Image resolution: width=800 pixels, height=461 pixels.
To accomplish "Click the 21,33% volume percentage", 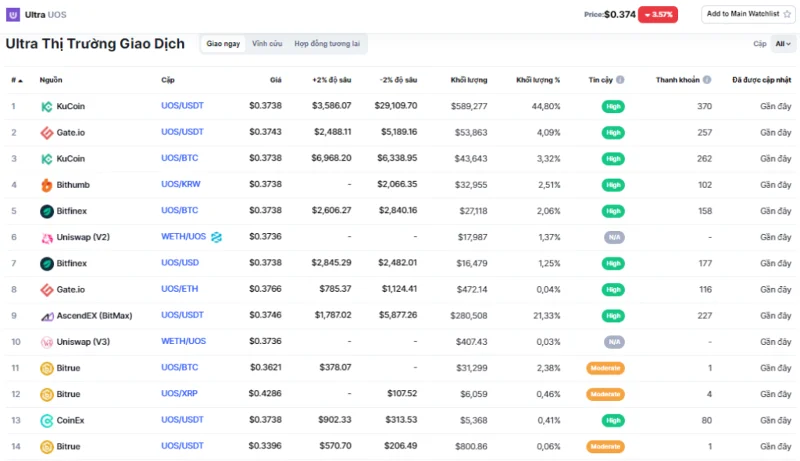I will click(x=547, y=316).
